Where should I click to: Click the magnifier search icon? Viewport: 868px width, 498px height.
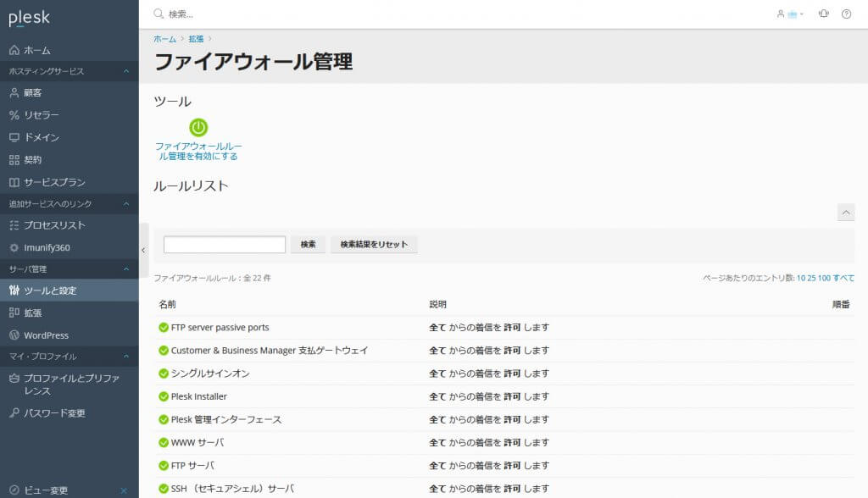pos(159,14)
